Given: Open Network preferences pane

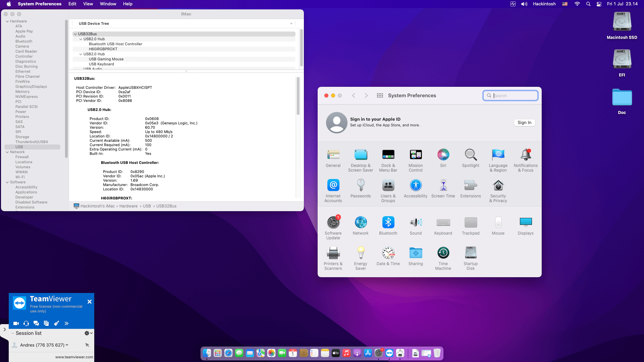Looking at the screenshot, I should point(361,226).
